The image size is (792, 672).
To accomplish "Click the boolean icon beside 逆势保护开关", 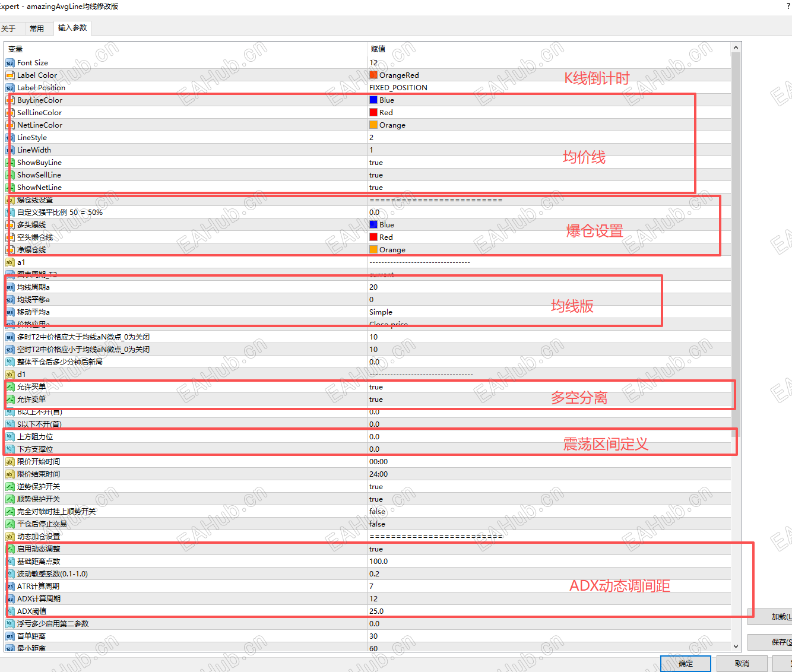I will pyautogui.click(x=10, y=487).
